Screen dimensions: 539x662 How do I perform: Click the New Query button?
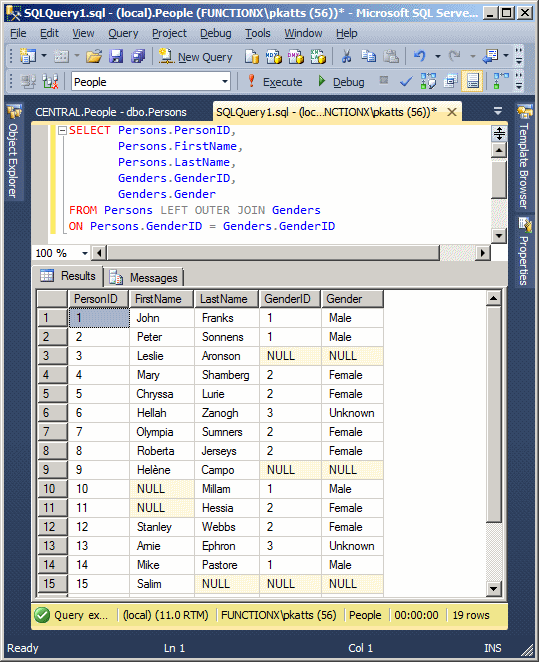(196, 57)
